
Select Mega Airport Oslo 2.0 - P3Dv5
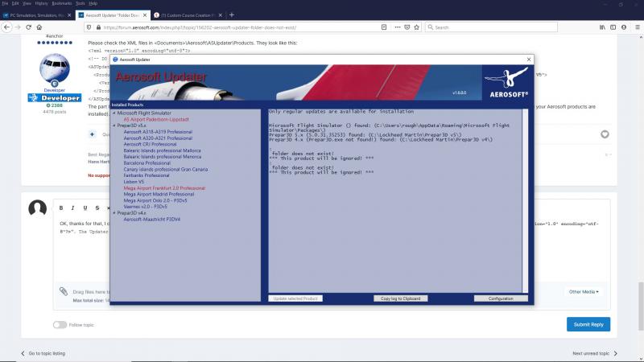point(155,200)
